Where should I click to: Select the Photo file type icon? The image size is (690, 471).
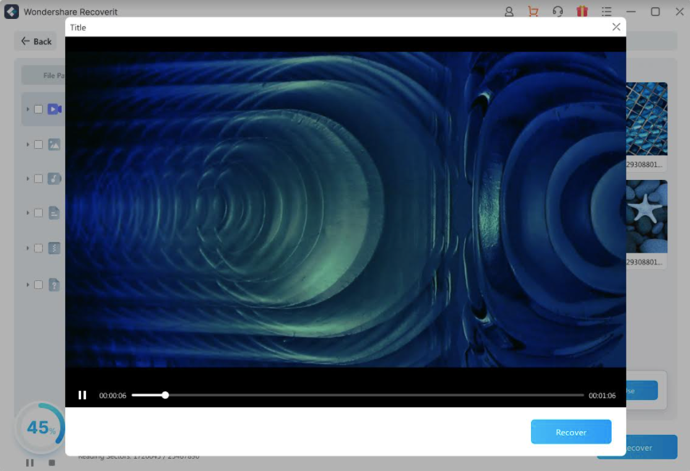[54, 144]
